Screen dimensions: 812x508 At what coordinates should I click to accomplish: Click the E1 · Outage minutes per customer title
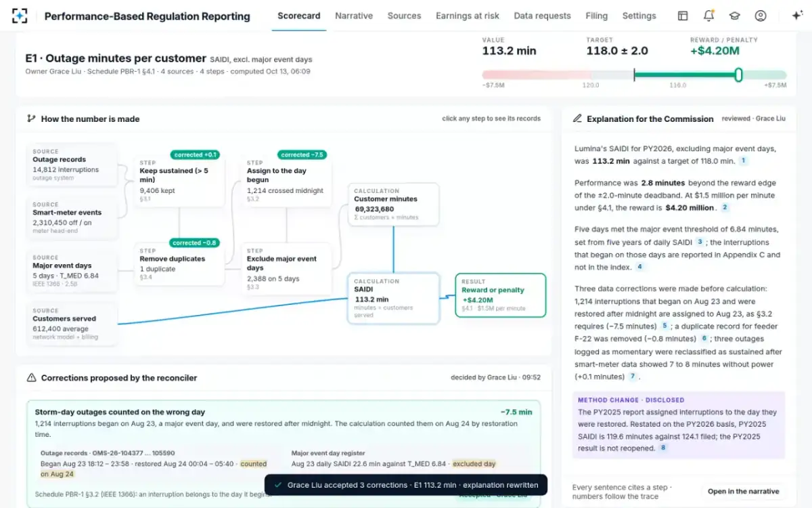(115, 58)
